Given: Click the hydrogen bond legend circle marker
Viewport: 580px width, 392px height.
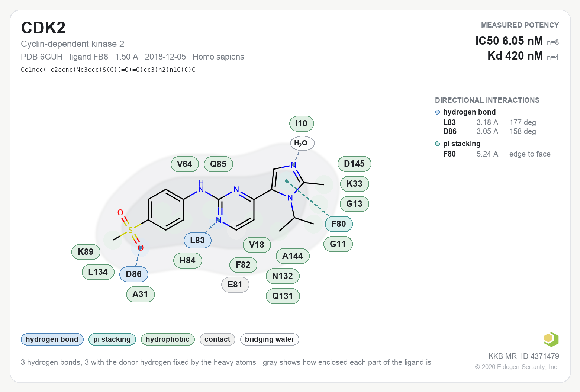Looking at the screenshot, I should (438, 112).
